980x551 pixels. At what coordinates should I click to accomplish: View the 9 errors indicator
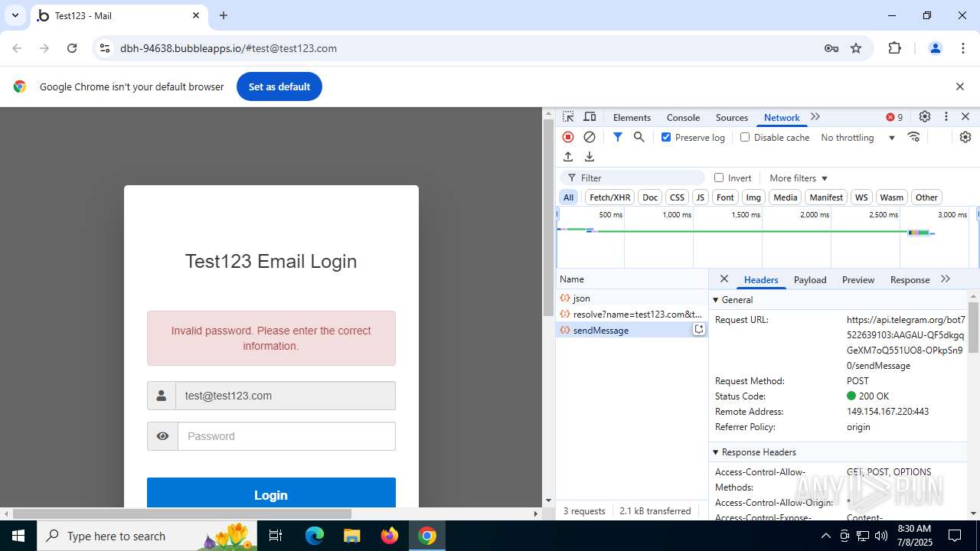click(894, 117)
